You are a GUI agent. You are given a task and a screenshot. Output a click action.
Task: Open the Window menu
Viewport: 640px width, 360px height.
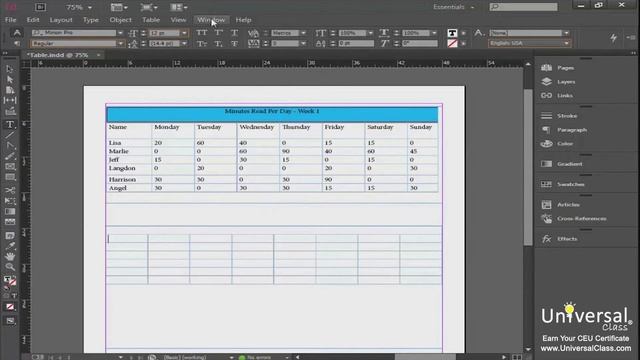click(211, 20)
